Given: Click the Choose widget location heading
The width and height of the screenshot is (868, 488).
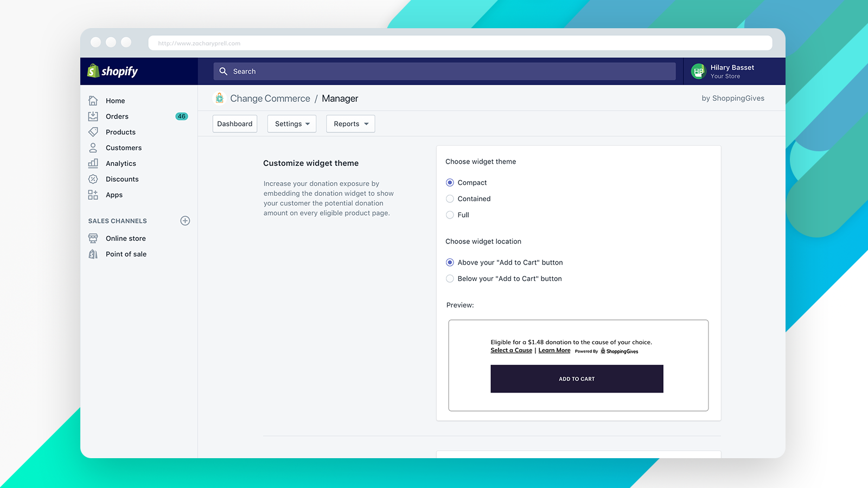Looking at the screenshot, I should coord(483,241).
